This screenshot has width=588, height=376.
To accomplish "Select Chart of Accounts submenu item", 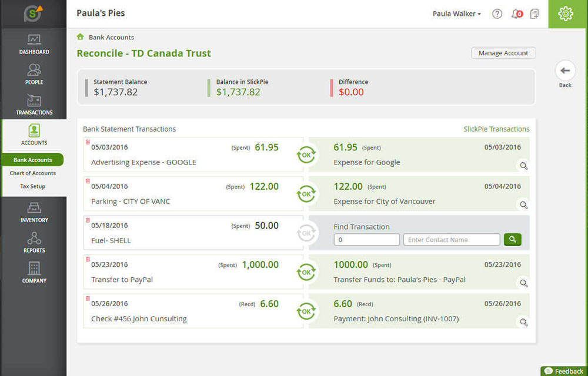I will tap(33, 173).
